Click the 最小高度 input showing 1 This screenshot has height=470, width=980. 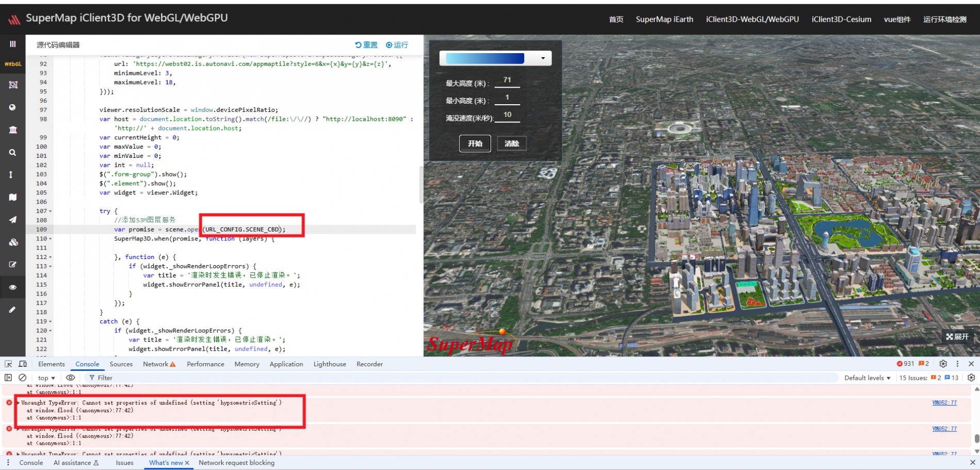507,98
